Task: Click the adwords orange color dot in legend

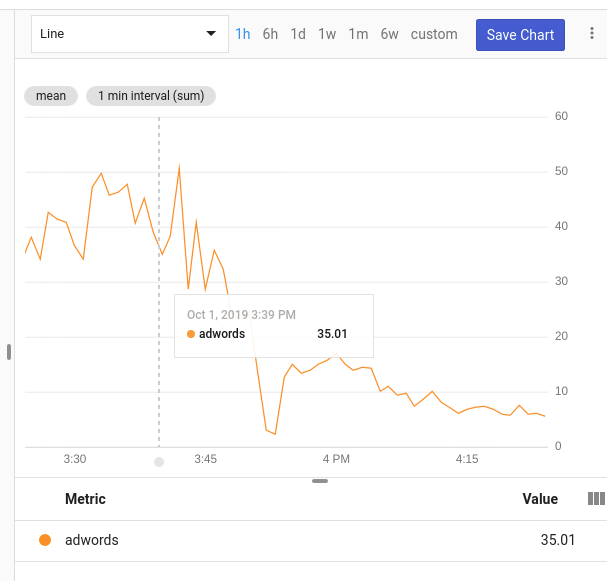Action: click(45, 540)
